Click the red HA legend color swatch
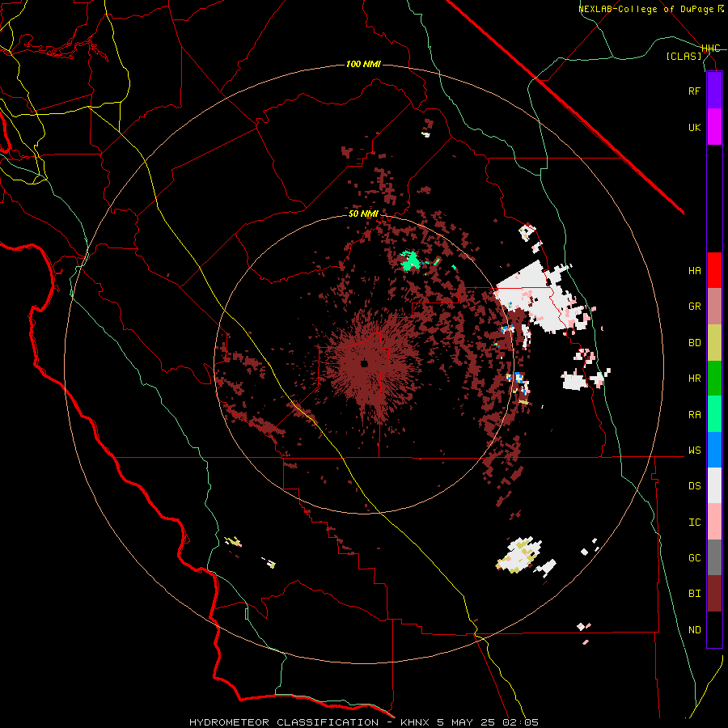Viewport: 728px width, 728px height. click(714, 270)
